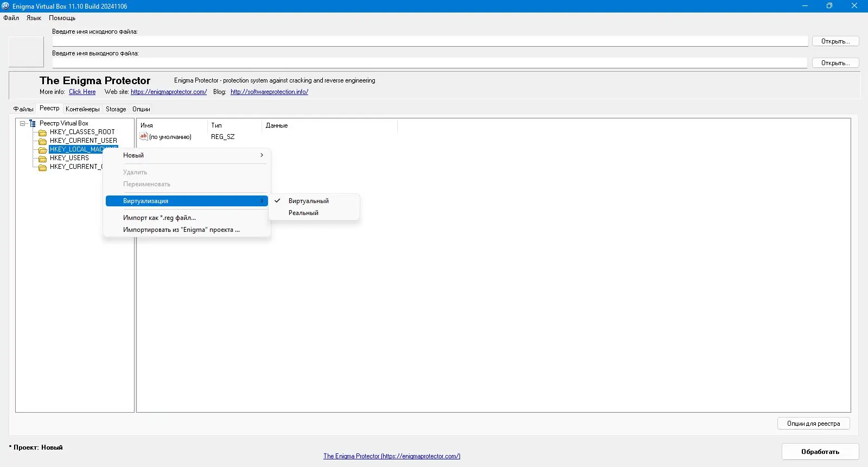This screenshot has height=467, width=868.
Task: Open the softwareprotection.info blog link
Action: coord(269,92)
